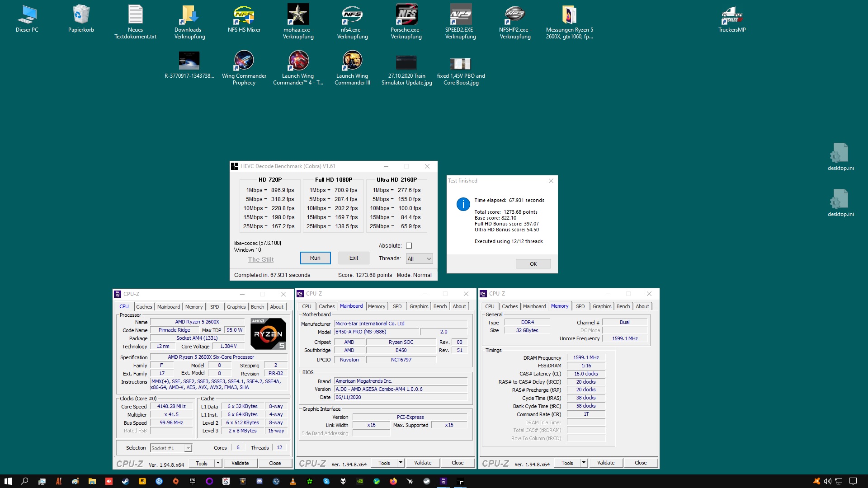Viewport: 868px width, 488px height.
Task: Expand the Tools arrow in the Mainboard CPU-Z window
Action: pyautogui.click(x=401, y=463)
